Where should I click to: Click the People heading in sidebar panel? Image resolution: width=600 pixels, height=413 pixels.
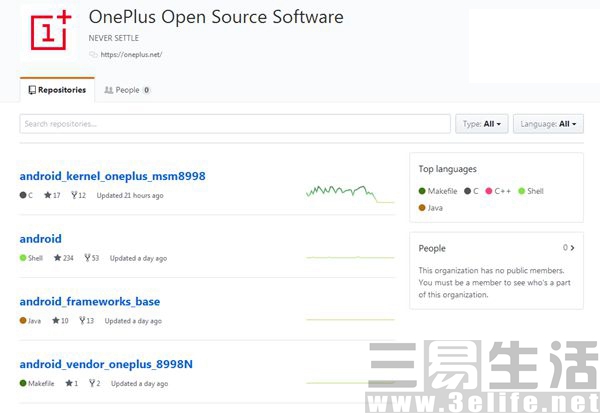coord(432,248)
